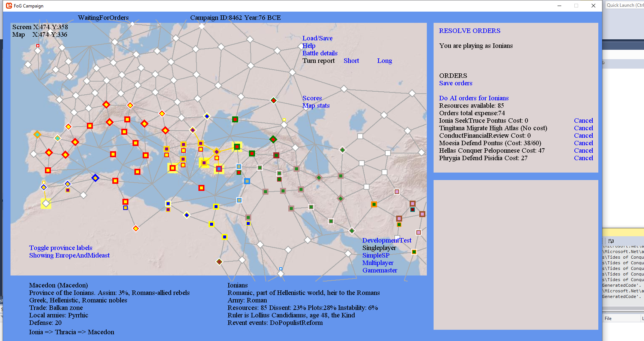Toggle province labels on the map
This screenshot has height=341, width=644.
[x=61, y=248]
